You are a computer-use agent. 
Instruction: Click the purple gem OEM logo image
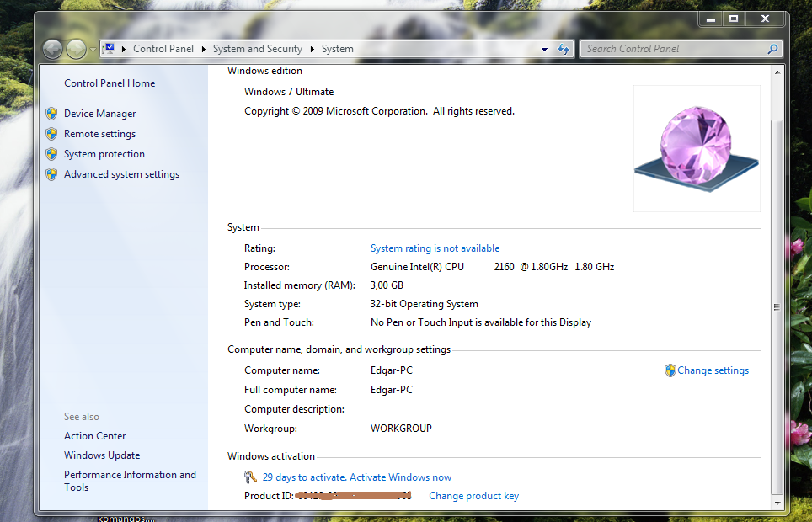point(697,148)
